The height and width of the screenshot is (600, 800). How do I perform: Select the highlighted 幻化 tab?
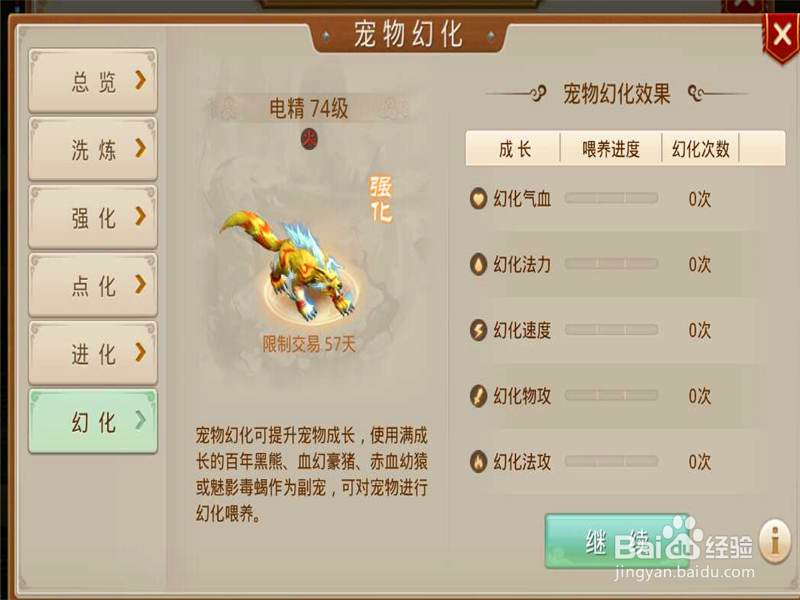(93, 421)
